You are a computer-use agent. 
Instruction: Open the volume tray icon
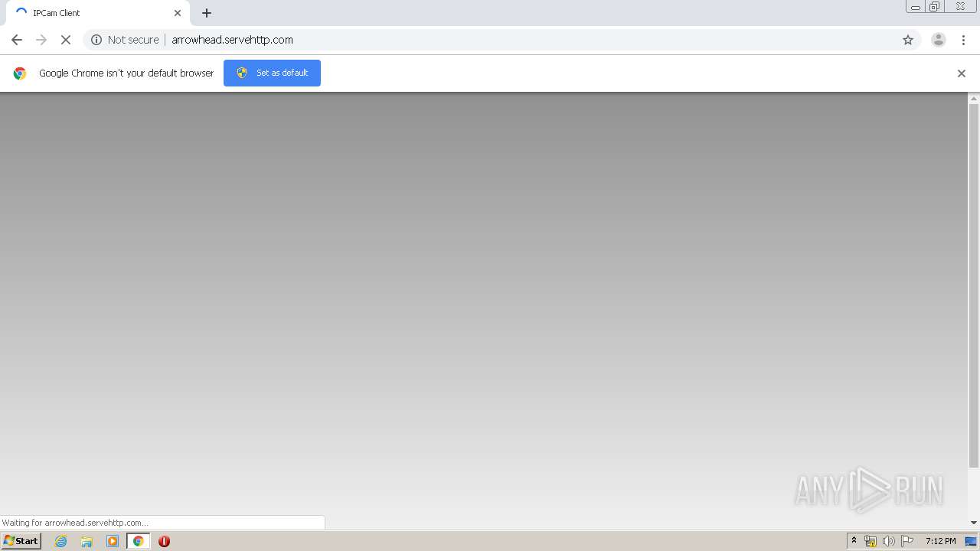click(889, 541)
